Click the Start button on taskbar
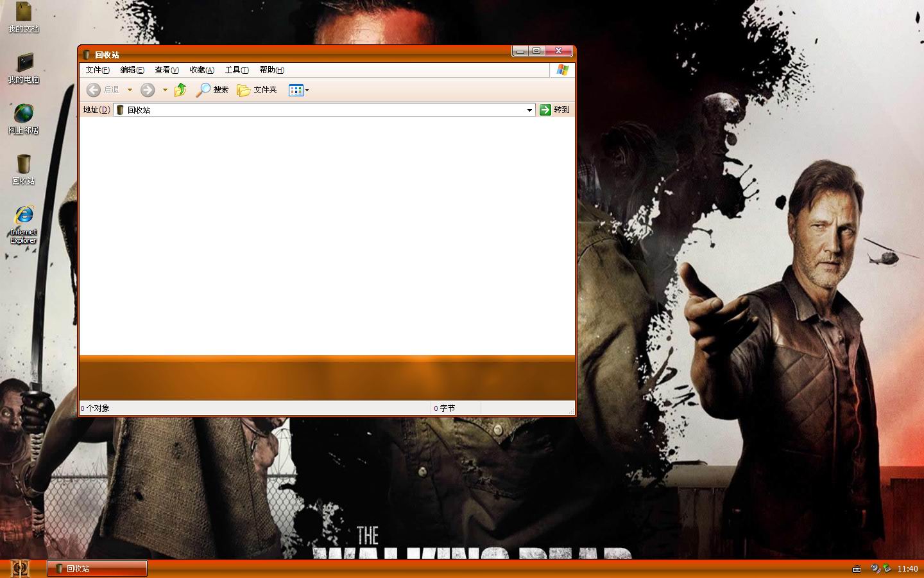 pyautogui.click(x=20, y=568)
